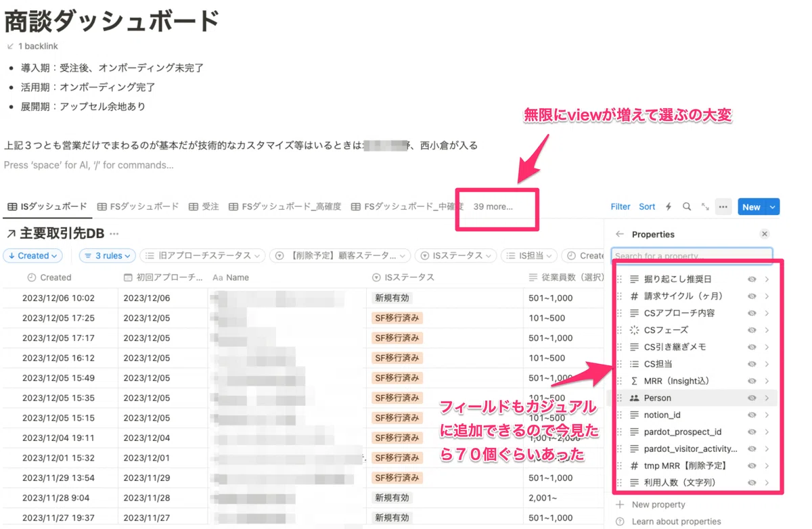The width and height of the screenshot is (812, 529).
Task: Switch to the ISダッシュボード view tab
Action: (x=47, y=206)
